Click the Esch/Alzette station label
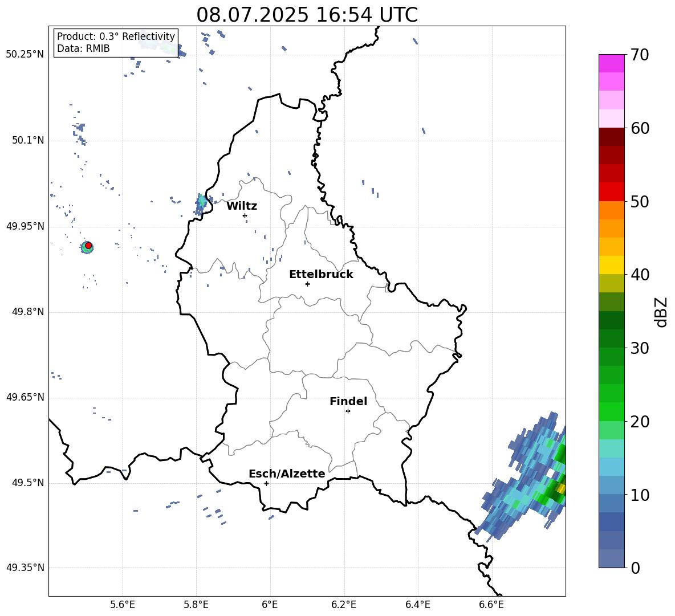The height and width of the screenshot is (616, 675). tap(287, 474)
